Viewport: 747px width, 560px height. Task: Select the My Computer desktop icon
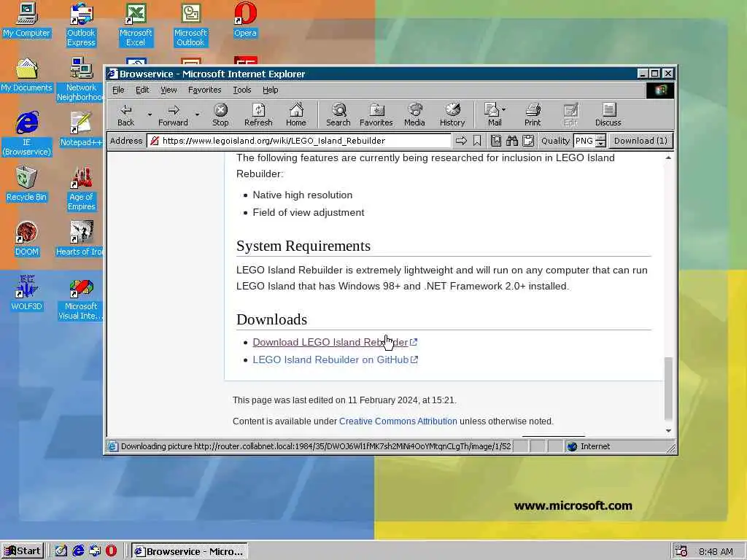26,20
